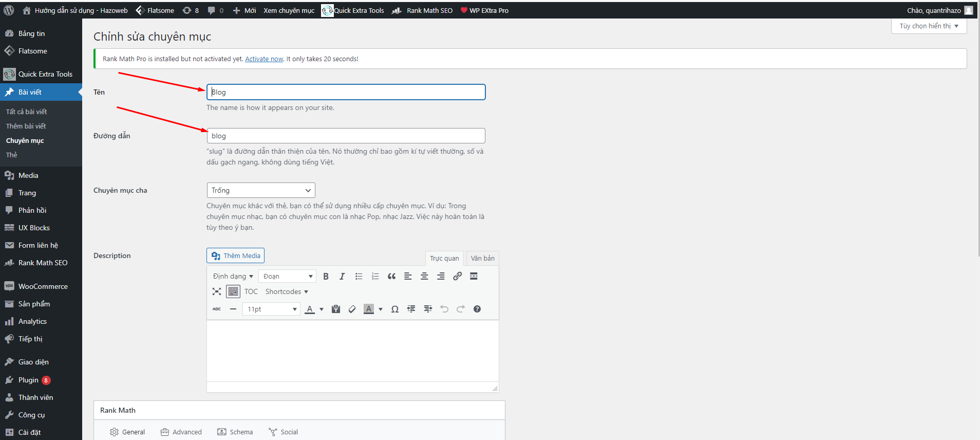The height and width of the screenshot is (440, 980).
Task: Toggle italic formatting in the editor
Action: [342, 277]
